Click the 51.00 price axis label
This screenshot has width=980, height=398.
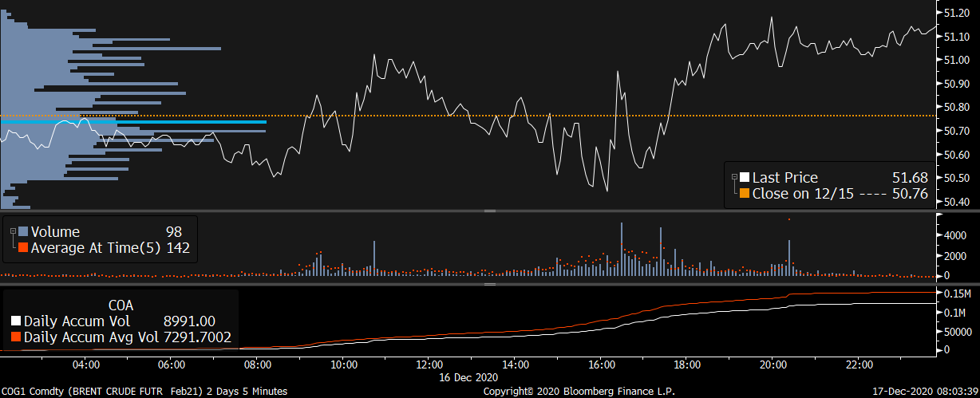click(x=957, y=60)
